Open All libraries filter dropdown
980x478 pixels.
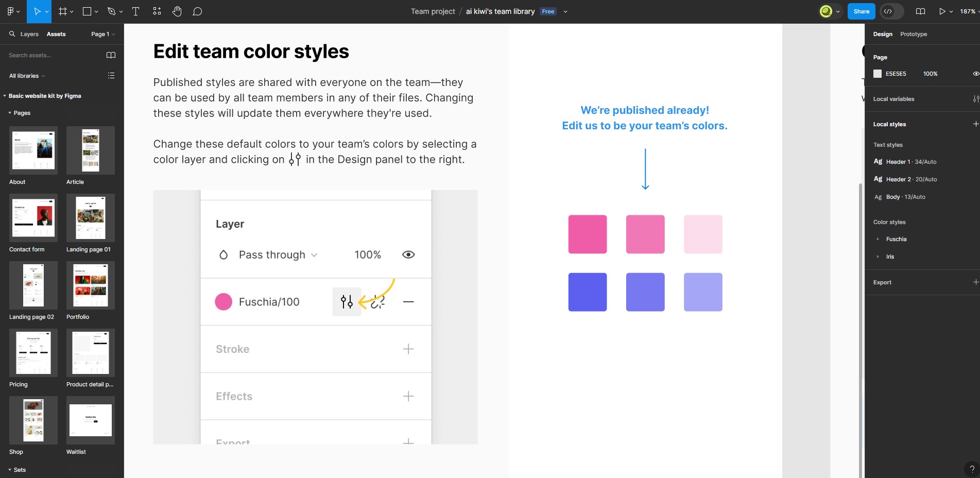pyautogui.click(x=27, y=76)
